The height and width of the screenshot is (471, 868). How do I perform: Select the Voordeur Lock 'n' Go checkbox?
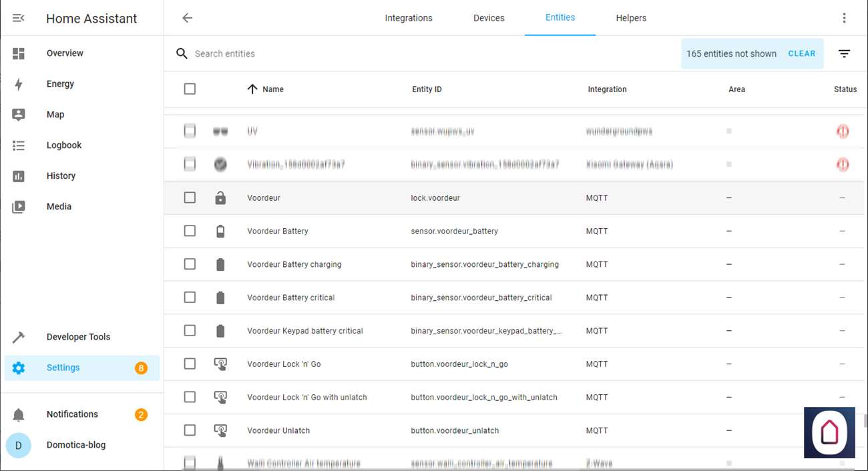190,364
